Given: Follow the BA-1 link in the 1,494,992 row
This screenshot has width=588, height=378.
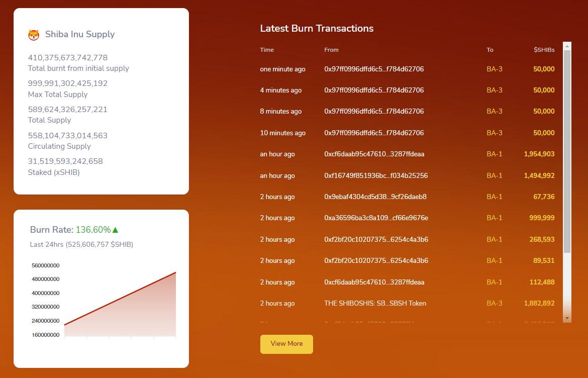Looking at the screenshot, I should coord(494,175).
